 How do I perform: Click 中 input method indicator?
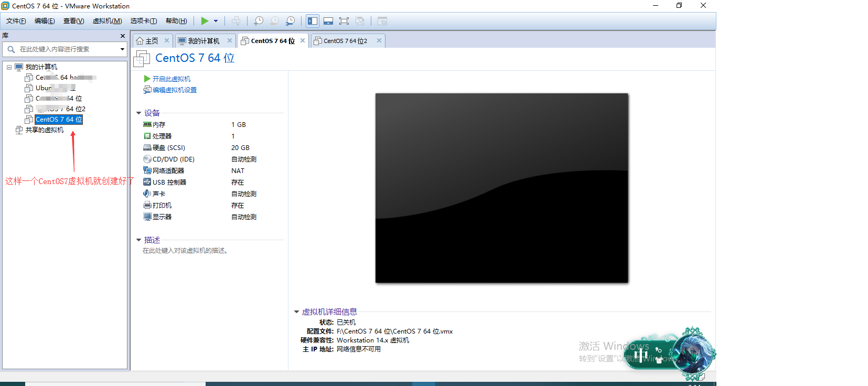pos(640,356)
